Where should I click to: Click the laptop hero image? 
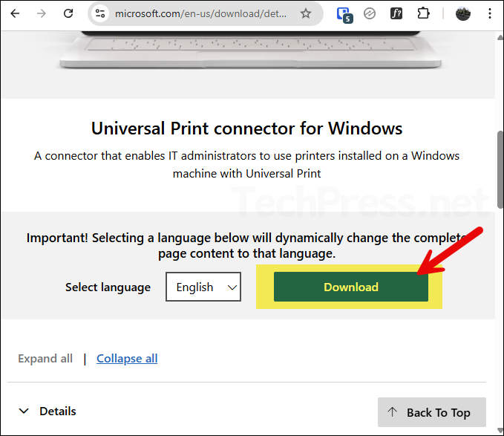coord(250,50)
